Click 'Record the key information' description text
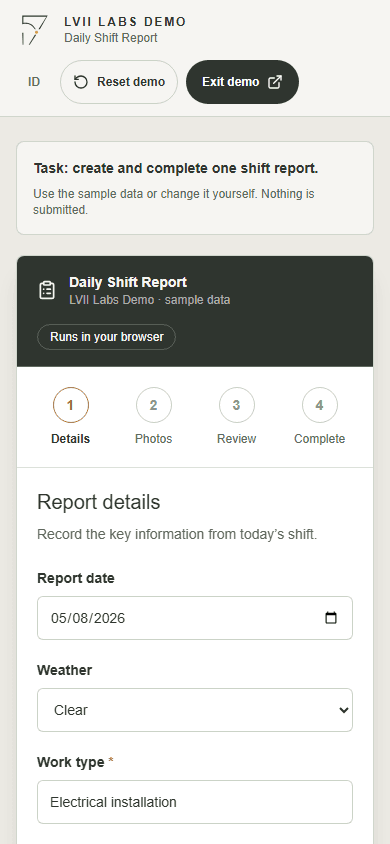 [x=177, y=535]
